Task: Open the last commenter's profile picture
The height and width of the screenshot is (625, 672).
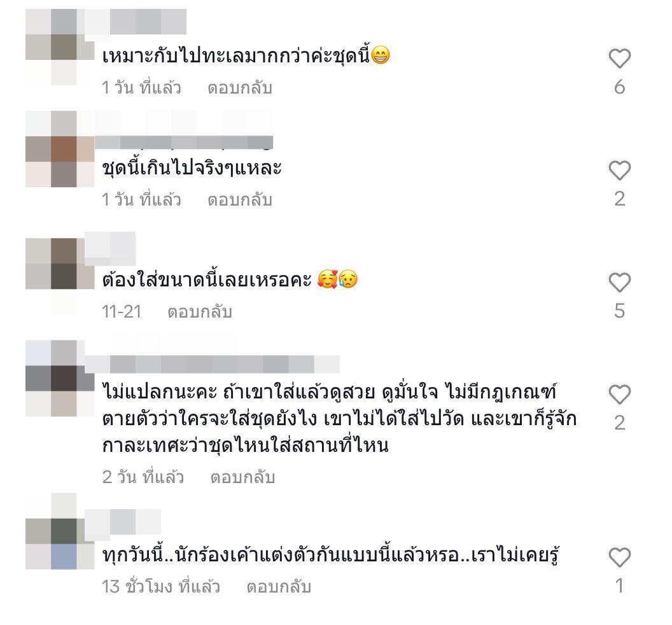Action: pos(60,531)
